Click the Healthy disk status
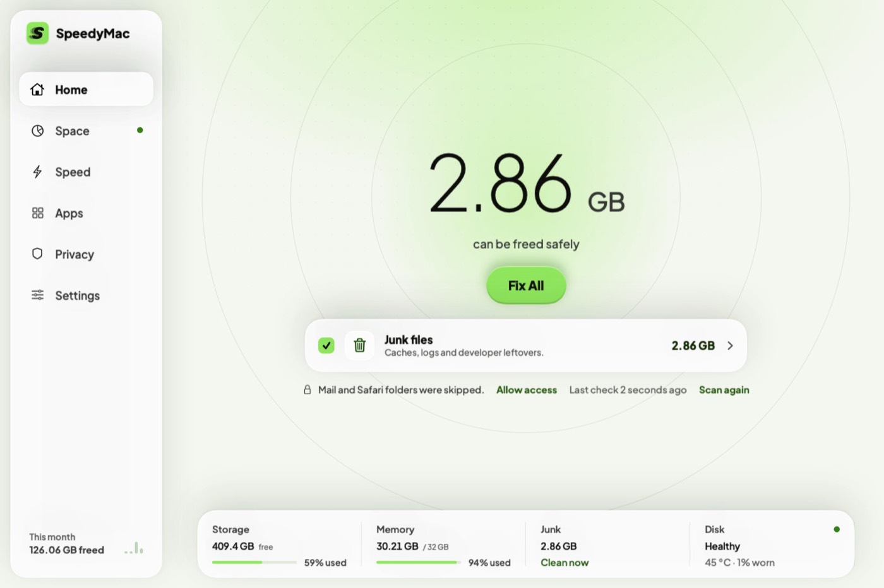884x588 pixels. coord(722,546)
